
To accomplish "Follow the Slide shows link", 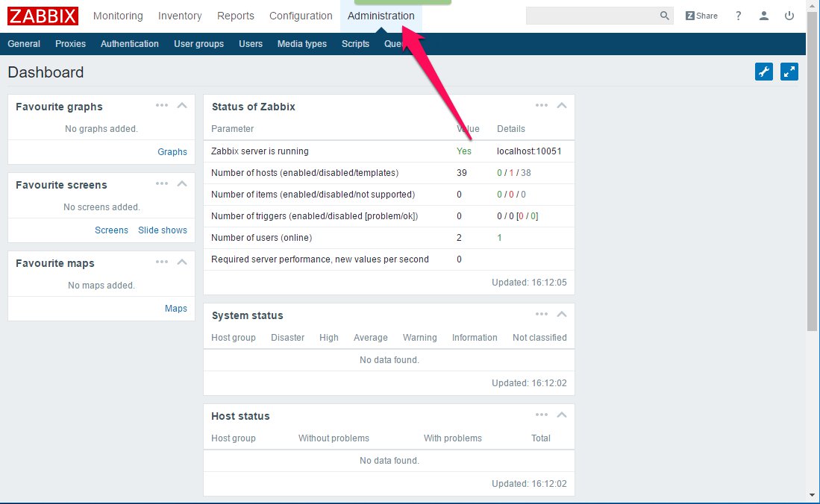I will tap(163, 230).
